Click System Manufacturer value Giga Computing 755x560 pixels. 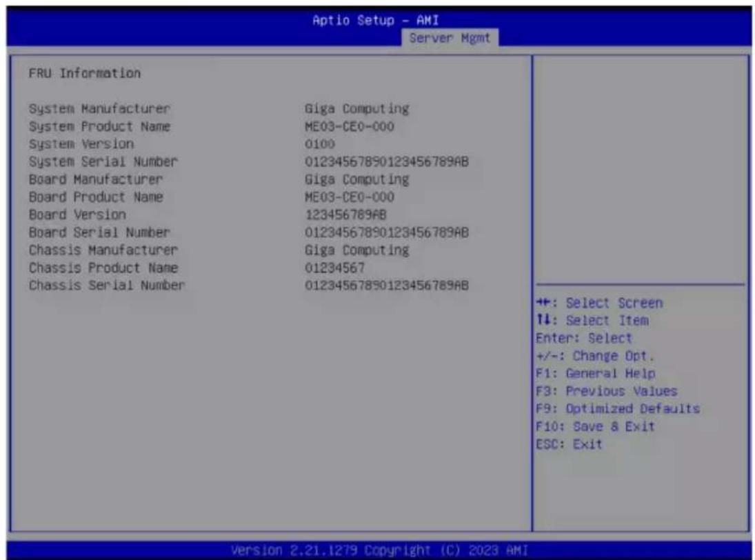click(x=356, y=109)
